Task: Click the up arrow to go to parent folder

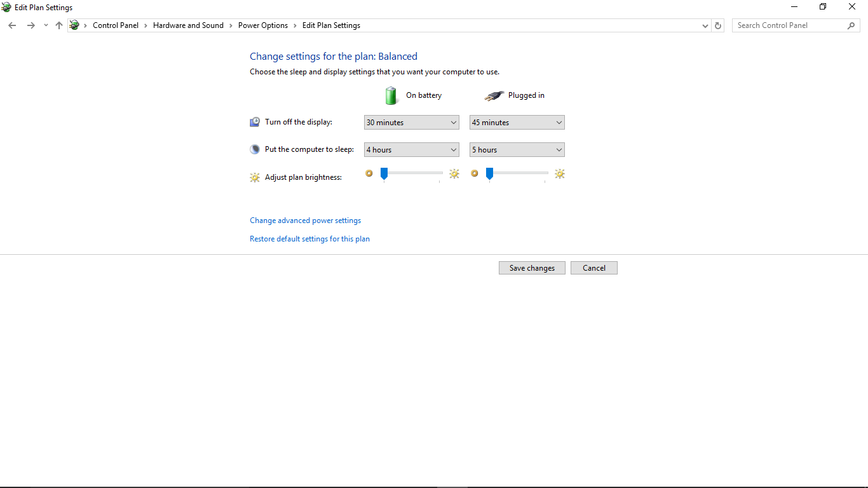Action: click(58, 25)
